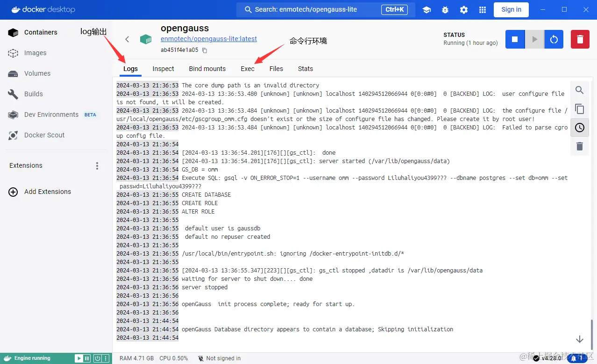Click the 'Skipping initialization' log line
597x364 pixels.
(x=317, y=329)
